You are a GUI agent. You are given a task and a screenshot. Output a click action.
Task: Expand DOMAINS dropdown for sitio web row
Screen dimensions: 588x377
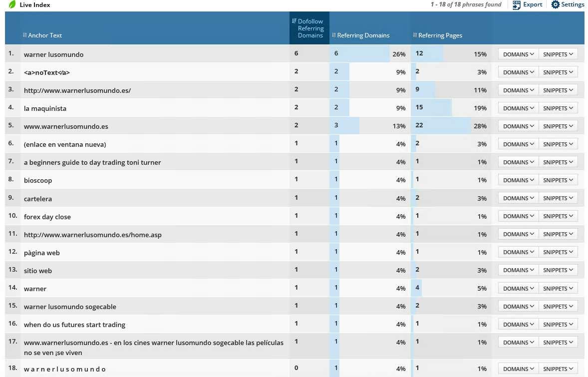click(x=518, y=270)
